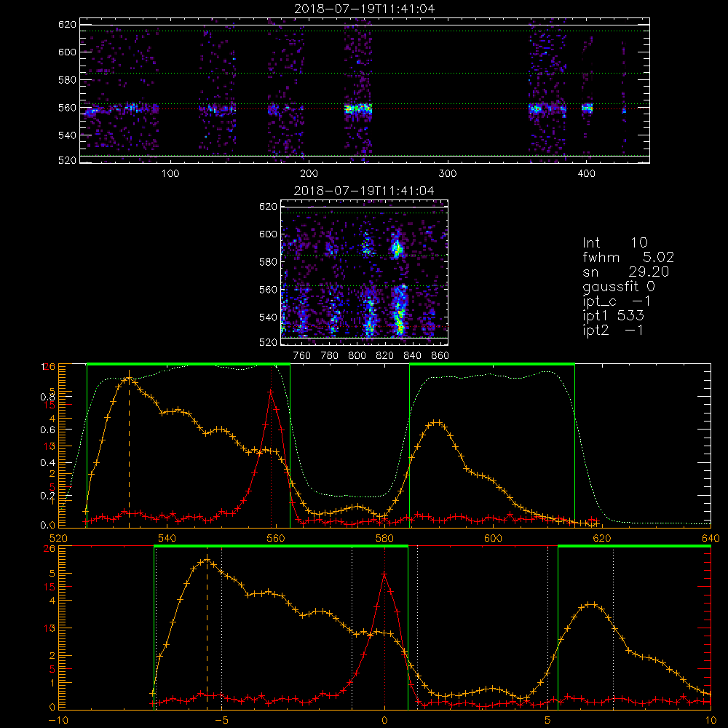Click the bright spot near x=400 in wide spectrogram
Image resolution: width=728 pixels, height=728 pixels.
point(587,108)
